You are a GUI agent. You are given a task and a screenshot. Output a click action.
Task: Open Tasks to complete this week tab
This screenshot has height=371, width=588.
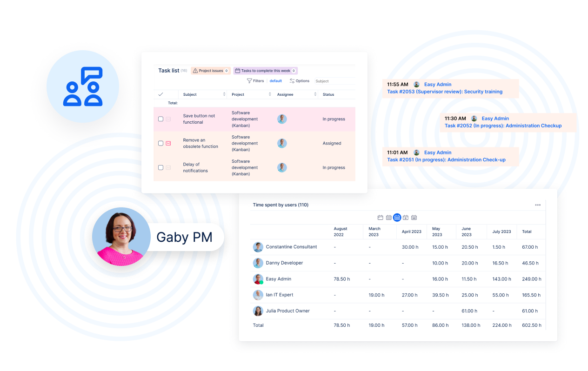[x=265, y=71]
